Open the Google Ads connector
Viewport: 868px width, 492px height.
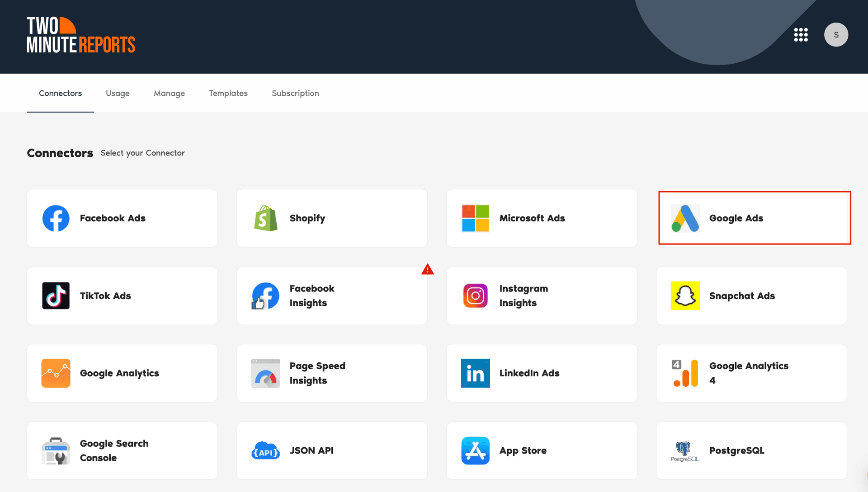754,218
